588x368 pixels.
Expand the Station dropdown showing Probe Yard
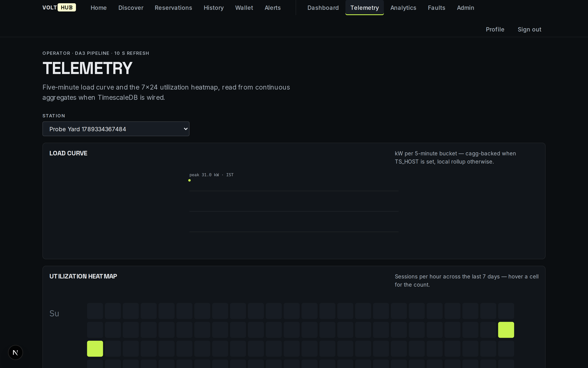(116, 129)
